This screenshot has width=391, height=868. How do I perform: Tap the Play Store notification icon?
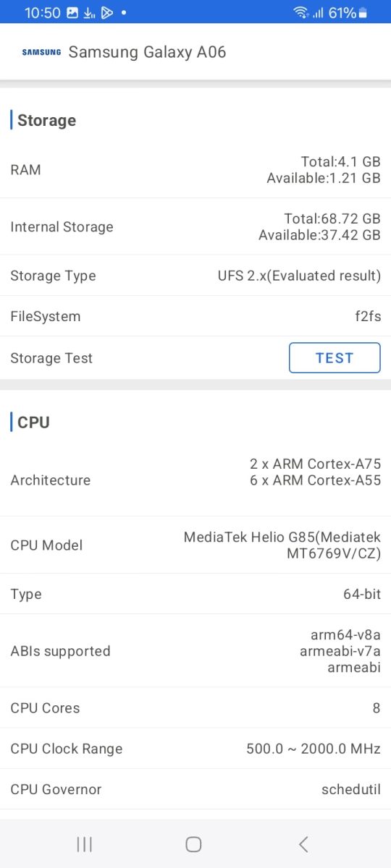(107, 12)
